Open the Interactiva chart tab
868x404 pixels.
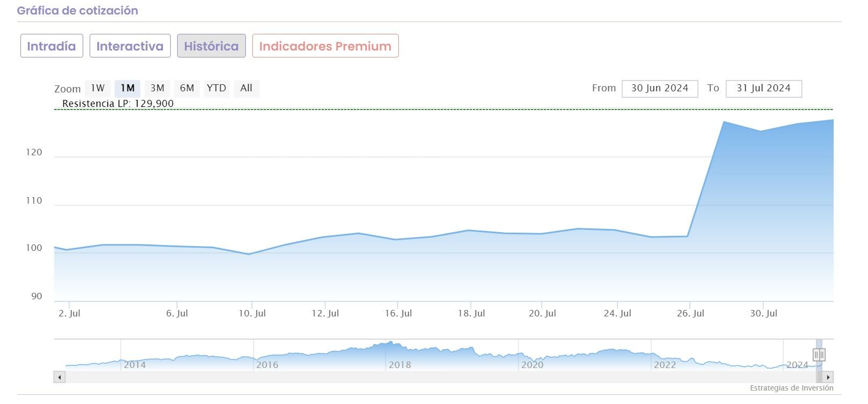click(x=130, y=46)
